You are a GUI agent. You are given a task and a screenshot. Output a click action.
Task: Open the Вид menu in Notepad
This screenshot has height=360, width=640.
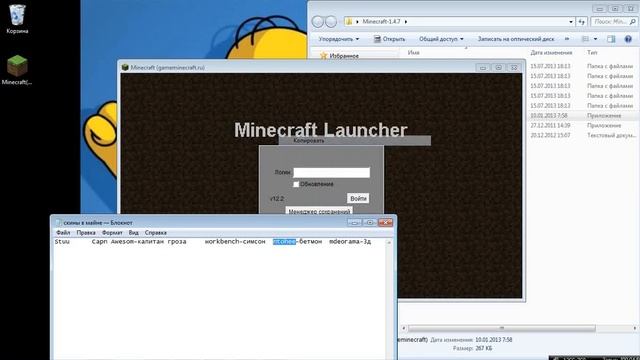tap(133, 233)
